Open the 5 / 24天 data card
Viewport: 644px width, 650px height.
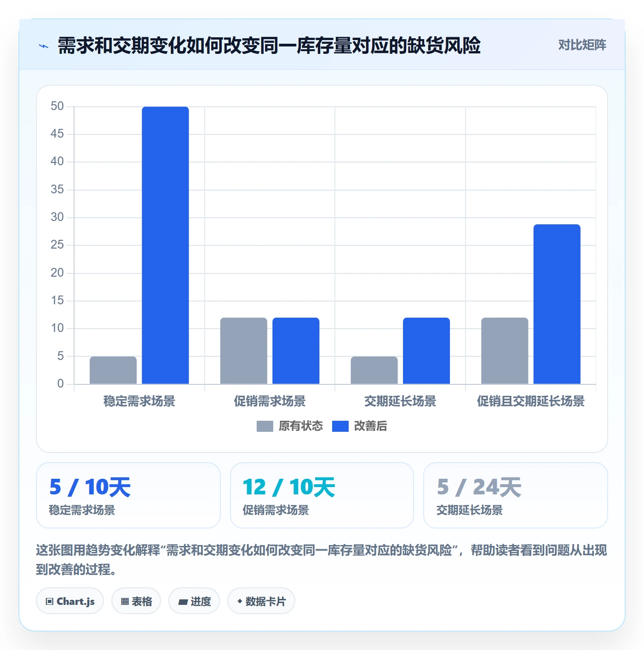tap(516, 495)
